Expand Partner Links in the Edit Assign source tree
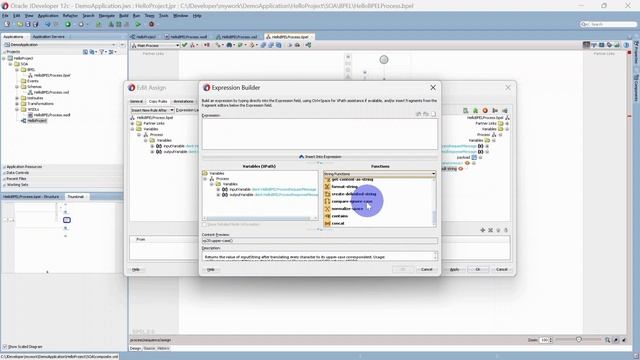This screenshot has height=360, width=640. 132,123
